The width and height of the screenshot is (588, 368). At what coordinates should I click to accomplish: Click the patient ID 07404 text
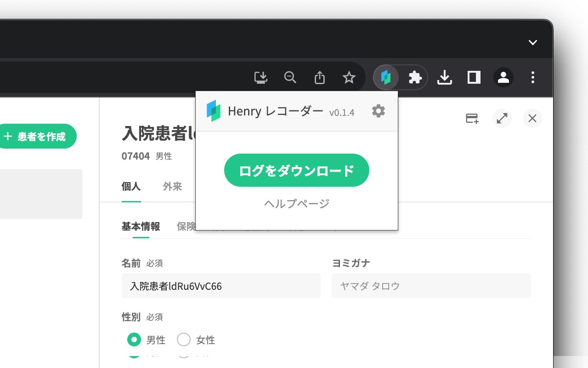(x=136, y=156)
